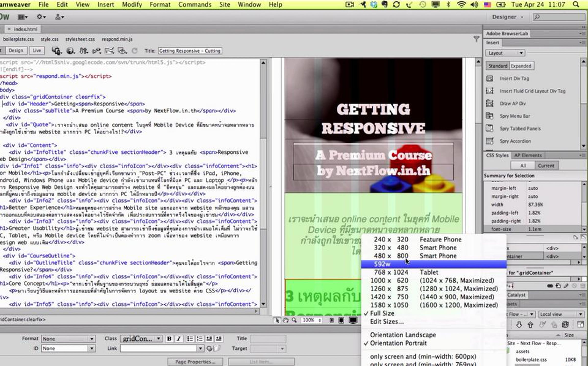The height and width of the screenshot is (366, 588).
Task: Open the Format dropdown in Properties
Action: tap(68, 339)
